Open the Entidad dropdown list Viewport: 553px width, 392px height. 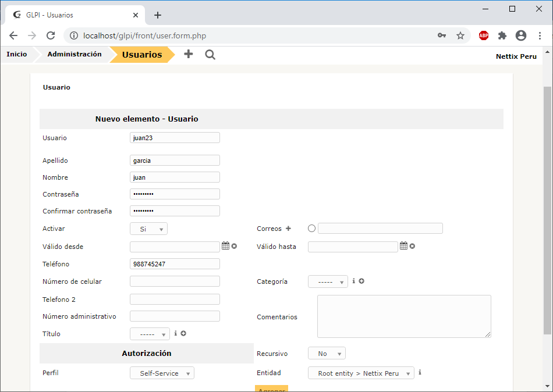click(x=361, y=373)
